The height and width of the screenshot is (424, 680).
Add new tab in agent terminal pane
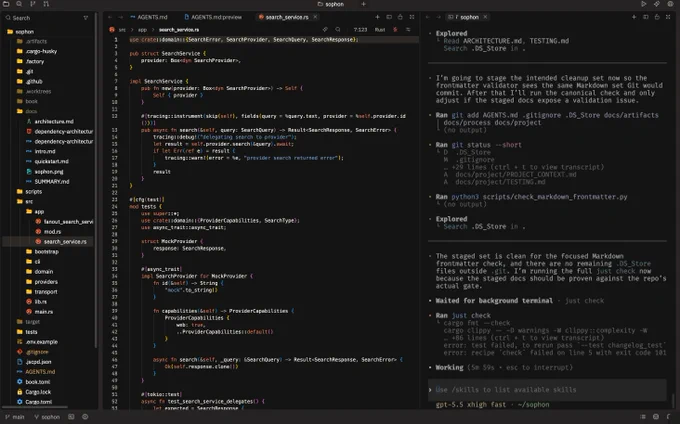(x=634, y=17)
